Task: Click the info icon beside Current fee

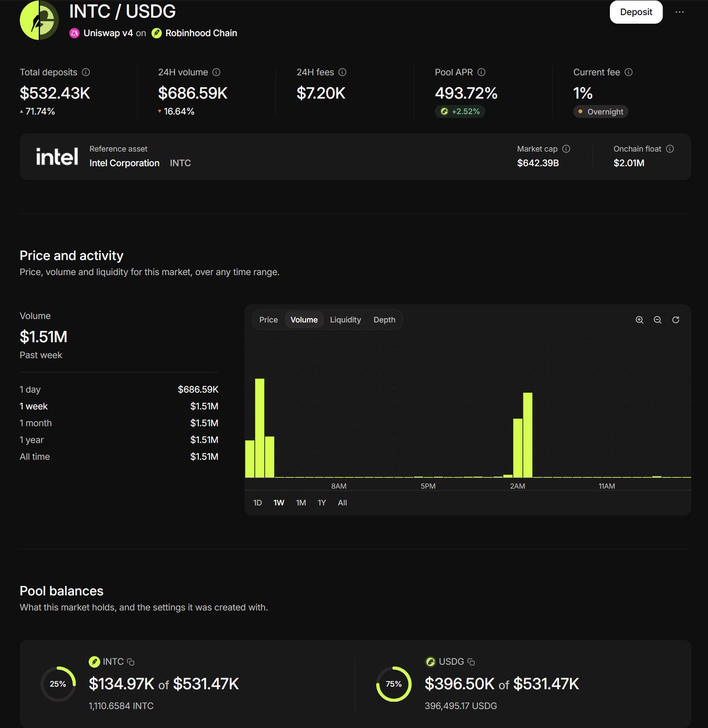Action: pos(629,72)
